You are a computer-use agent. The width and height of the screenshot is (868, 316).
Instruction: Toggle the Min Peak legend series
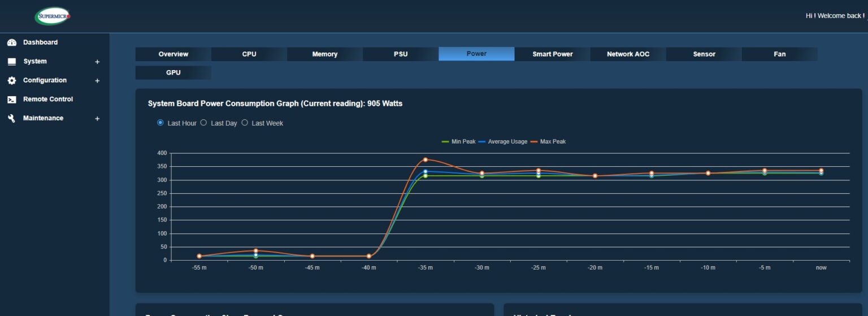[458, 141]
